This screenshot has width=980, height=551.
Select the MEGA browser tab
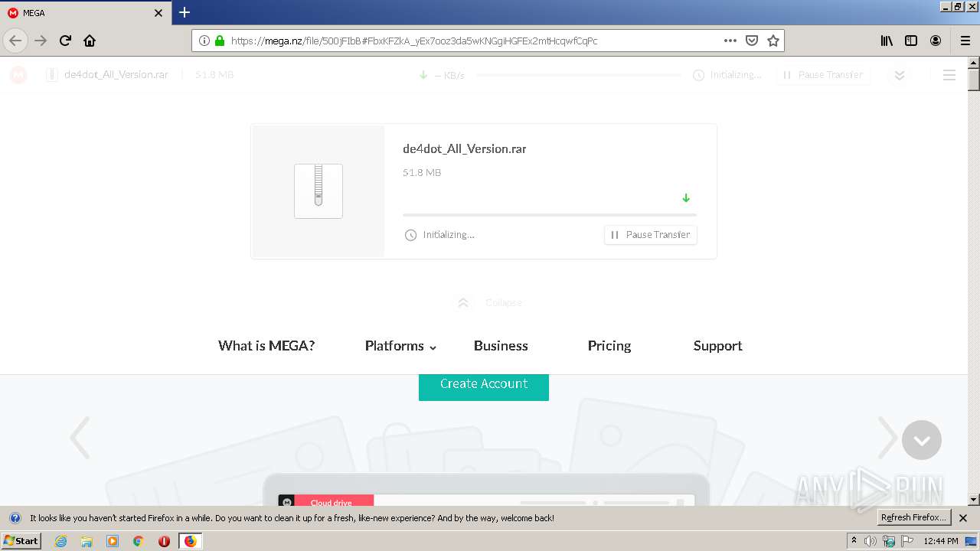(x=86, y=13)
